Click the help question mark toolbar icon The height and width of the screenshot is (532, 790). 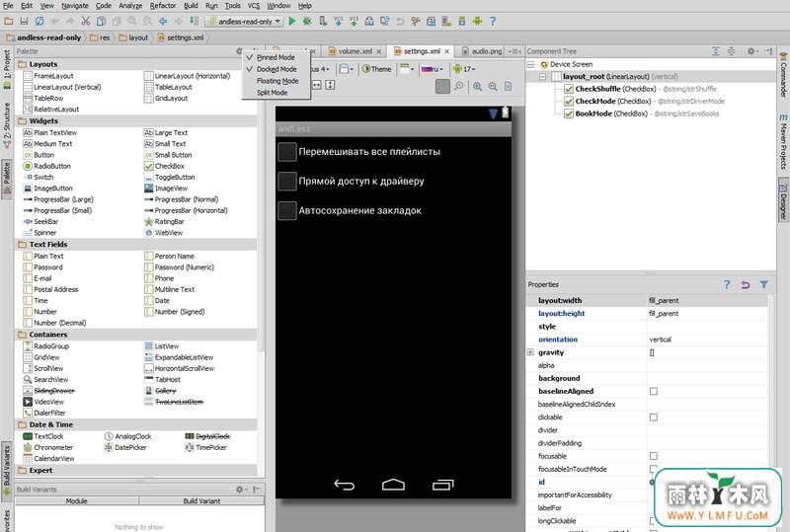(x=493, y=21)
